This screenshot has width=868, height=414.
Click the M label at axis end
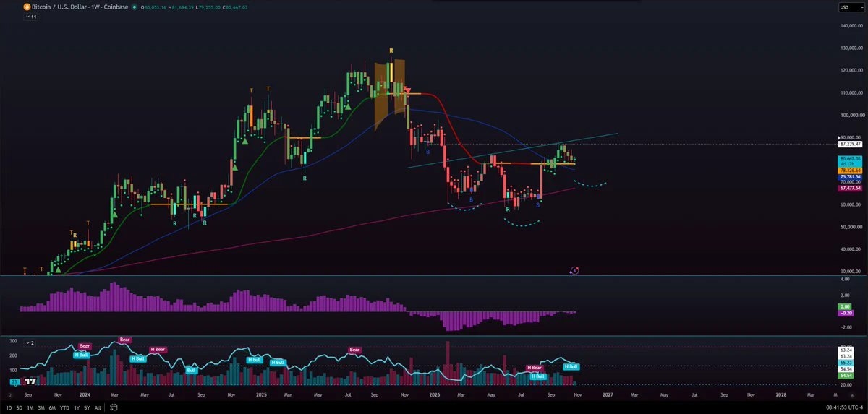pos(835,396)
